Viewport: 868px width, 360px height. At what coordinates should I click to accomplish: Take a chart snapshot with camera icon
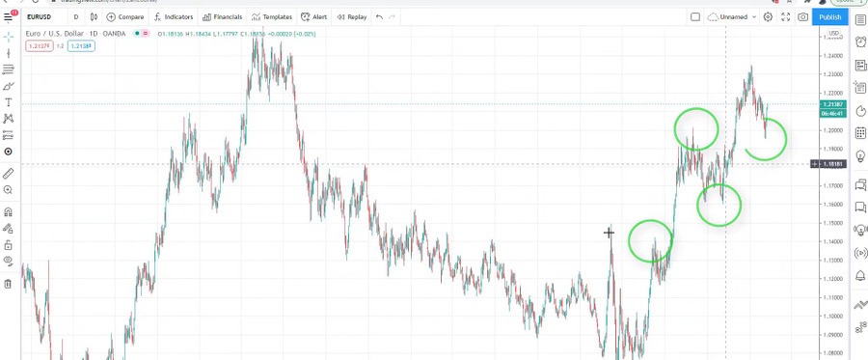coord(802,17)
